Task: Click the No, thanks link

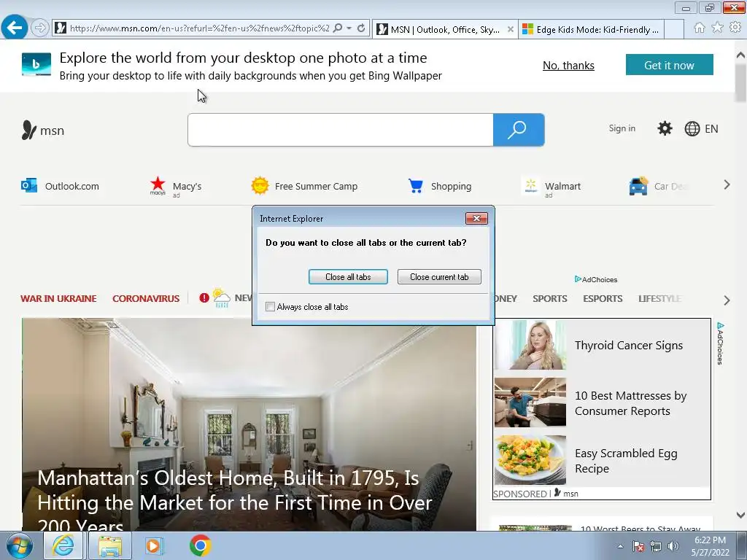Action: point(568,65)
